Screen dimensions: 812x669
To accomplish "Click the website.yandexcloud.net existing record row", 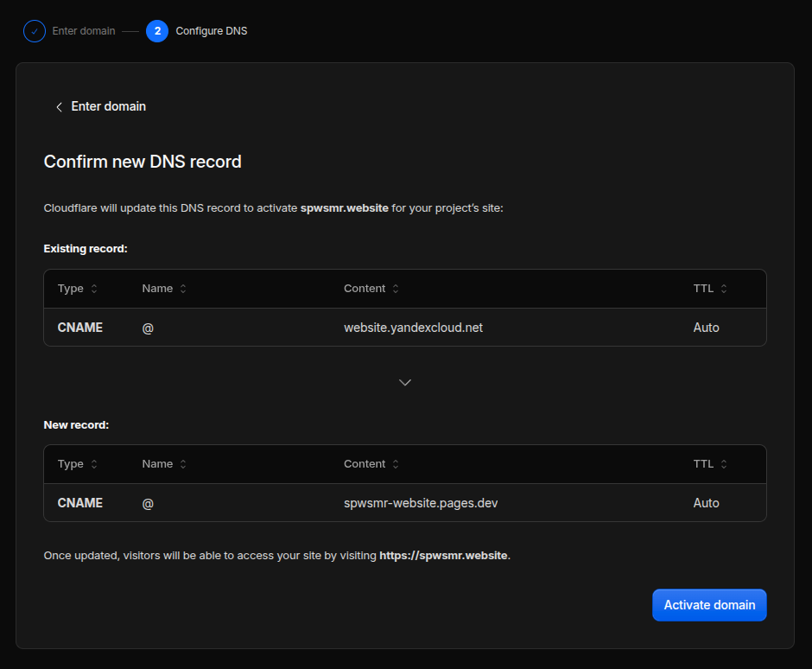I will 405,328.
